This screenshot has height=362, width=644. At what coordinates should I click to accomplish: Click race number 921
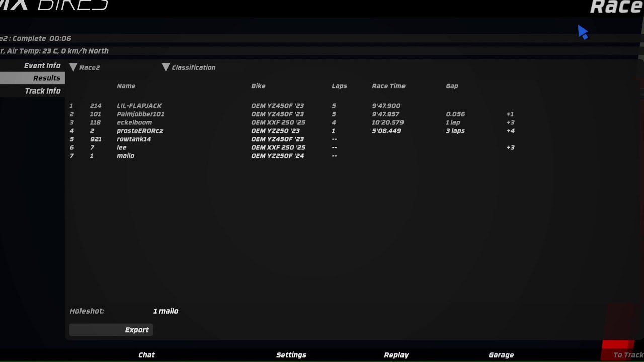[x=96, y=139]
